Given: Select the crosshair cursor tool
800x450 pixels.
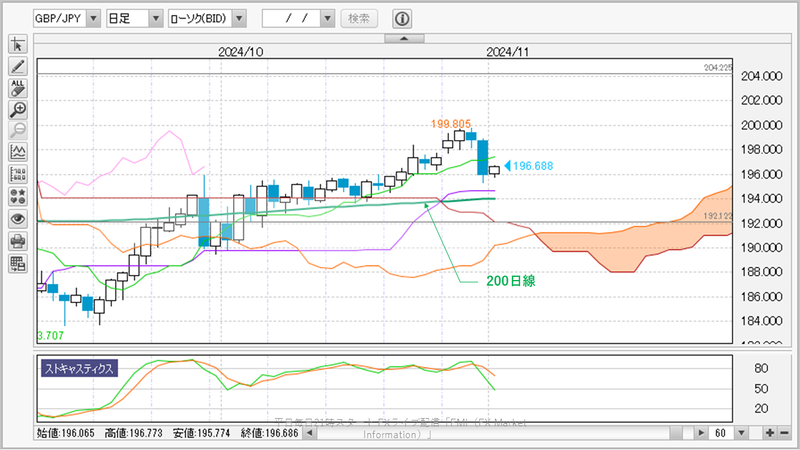Looking at the screenshot, I should point(18,44).
